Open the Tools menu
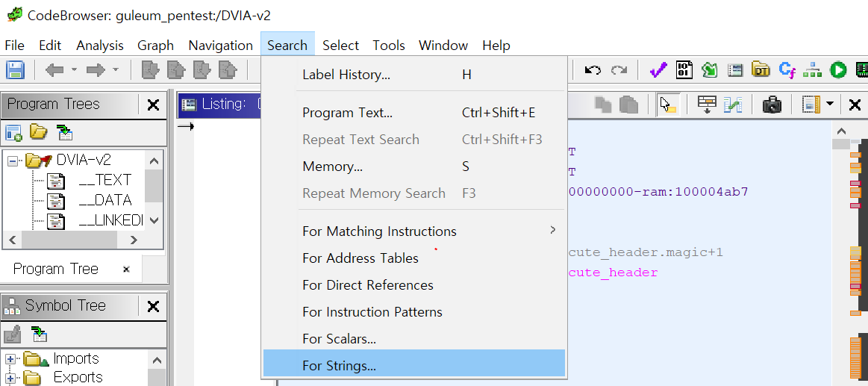Image resolution: width=868 pixels, height=386 pixels. tap(389, 46)
